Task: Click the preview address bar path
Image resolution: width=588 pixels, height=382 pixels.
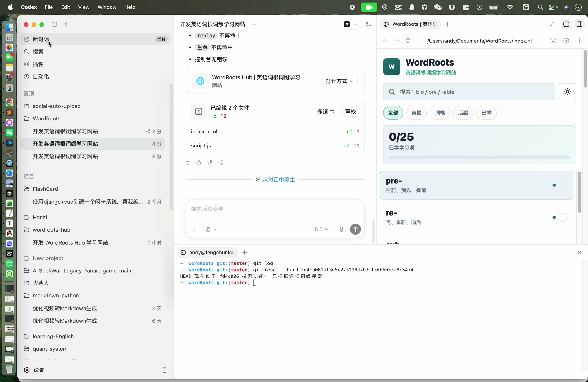Action: pyautogui.click(x=480, y=41)
